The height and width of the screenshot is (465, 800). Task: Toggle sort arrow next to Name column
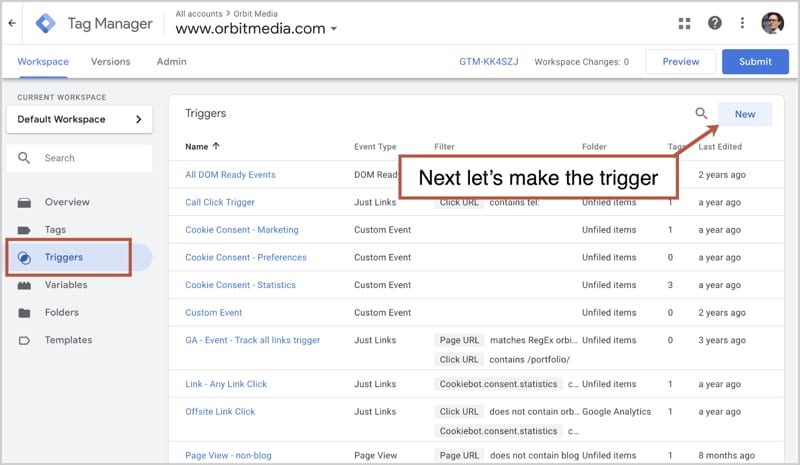216,146
